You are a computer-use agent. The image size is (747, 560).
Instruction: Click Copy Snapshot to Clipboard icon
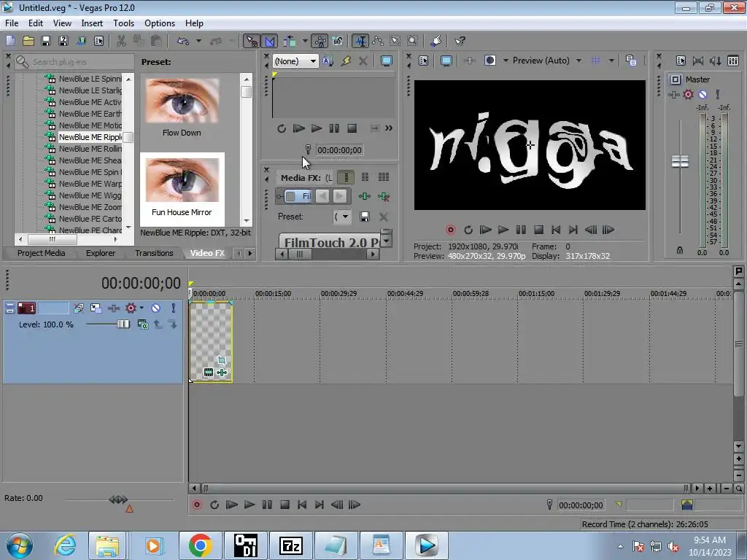tap(631, 61)
